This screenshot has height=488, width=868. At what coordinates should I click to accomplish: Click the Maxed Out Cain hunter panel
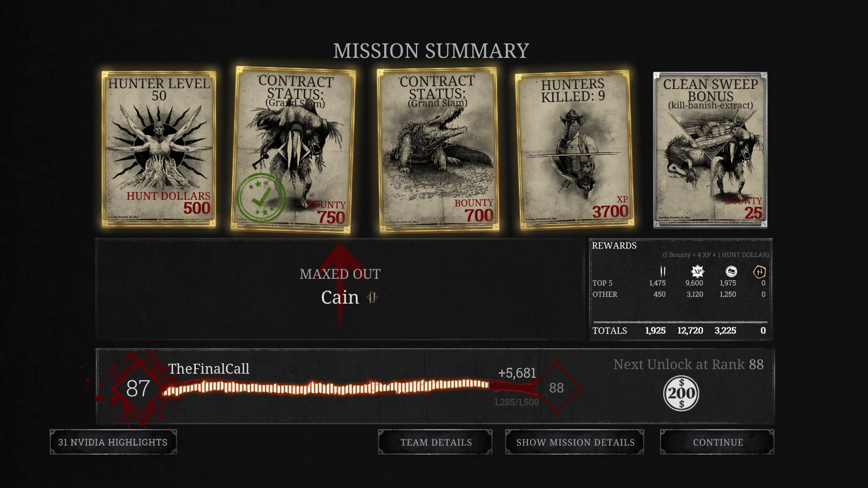(x=340, y=289)
